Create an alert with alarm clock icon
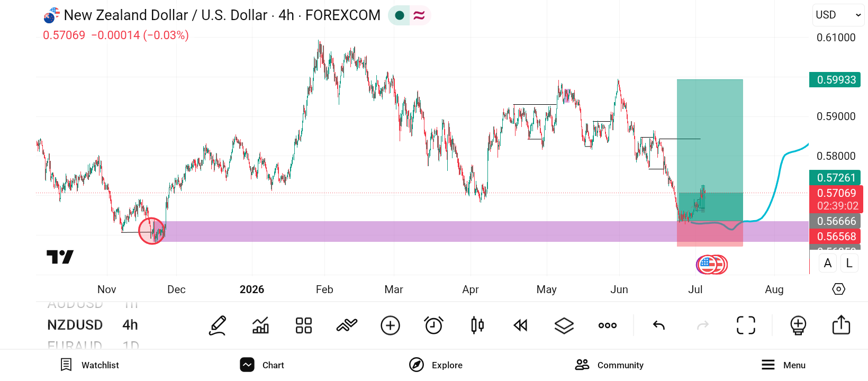 [434, 325]
